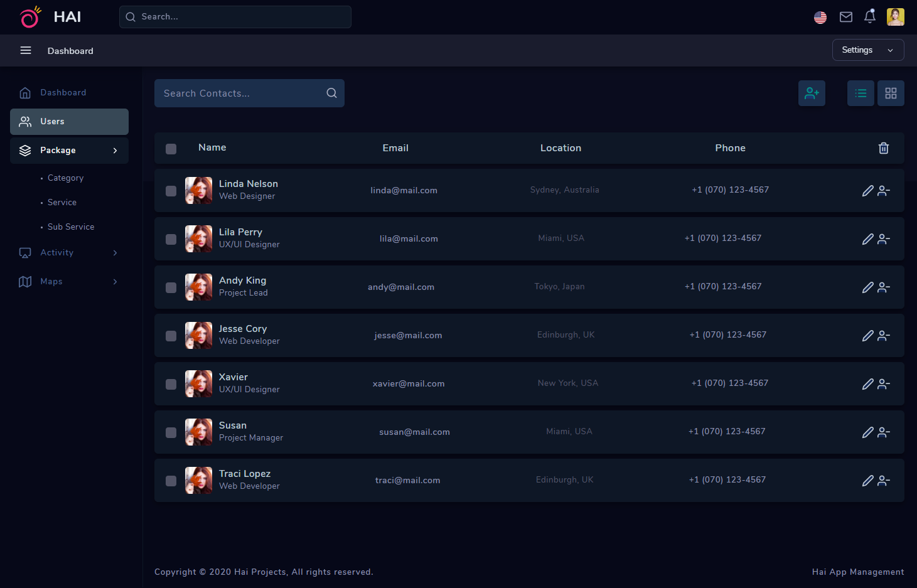The image size is (917, 588).
Task: Click traci@mail.com email
Action: click(x=408, y=480)
